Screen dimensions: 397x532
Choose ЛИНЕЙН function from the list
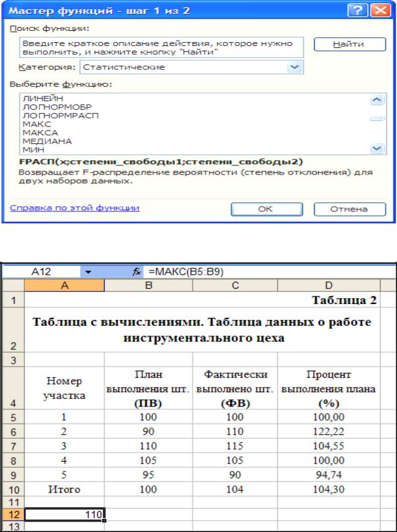pos(43,99)
